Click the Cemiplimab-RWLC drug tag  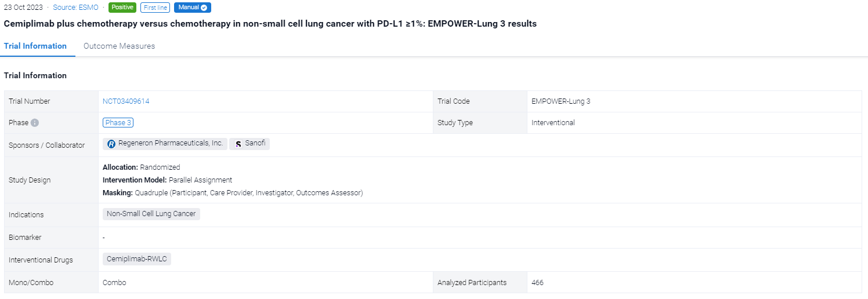137,259
